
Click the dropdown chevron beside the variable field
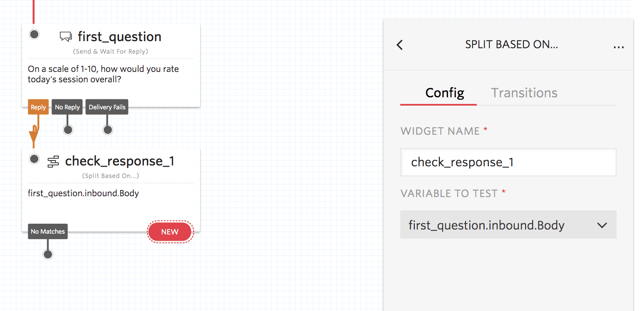click(602, 225)
